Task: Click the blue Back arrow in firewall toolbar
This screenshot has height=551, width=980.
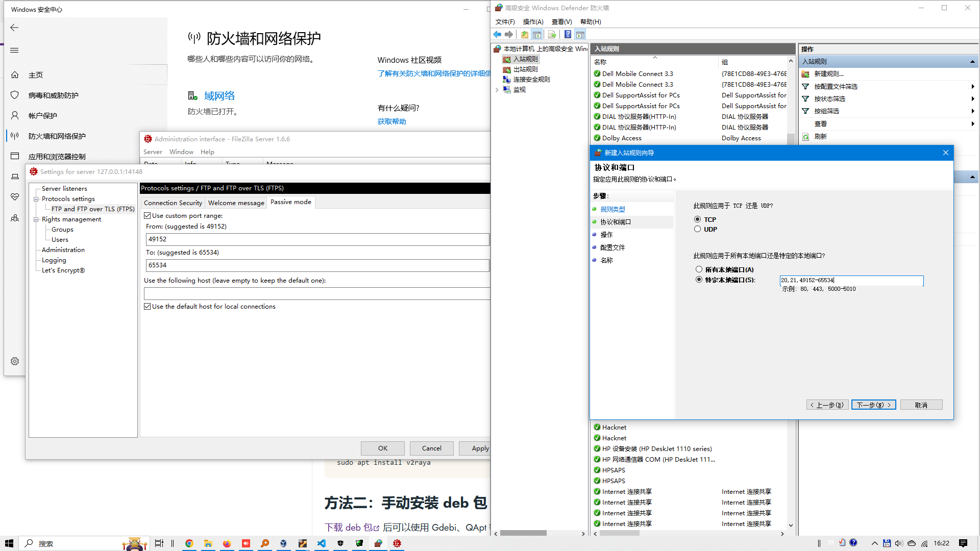Action: point(497,34)
